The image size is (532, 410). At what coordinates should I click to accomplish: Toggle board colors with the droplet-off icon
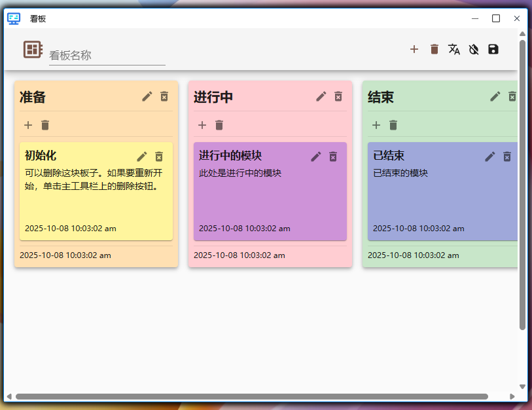(473, 49)
